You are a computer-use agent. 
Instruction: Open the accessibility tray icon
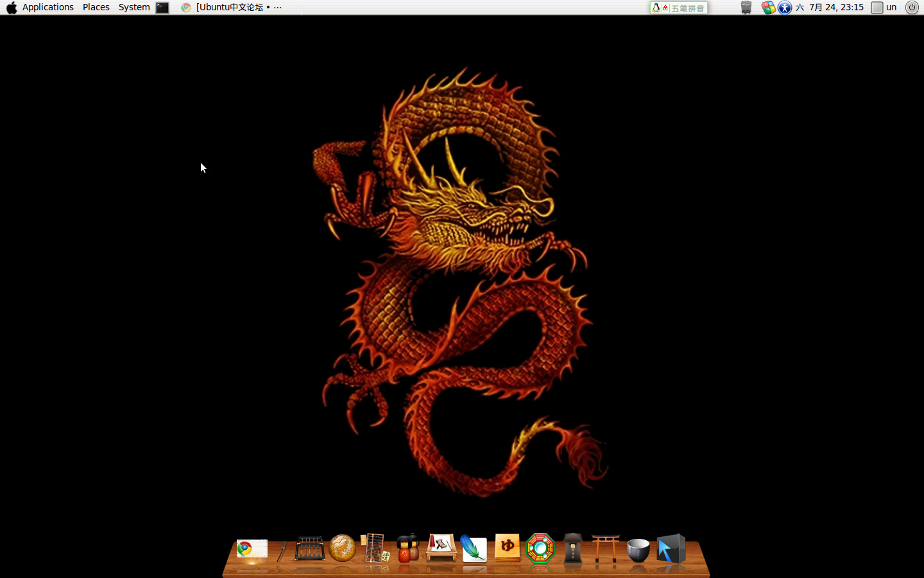[x=785, y=8]
